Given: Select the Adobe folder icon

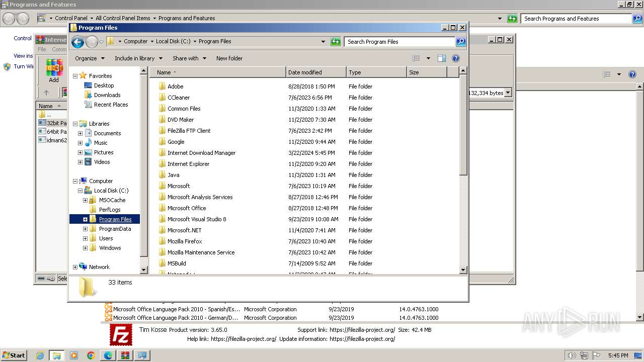Looking at the screenshot, I should tap(162, 86).
